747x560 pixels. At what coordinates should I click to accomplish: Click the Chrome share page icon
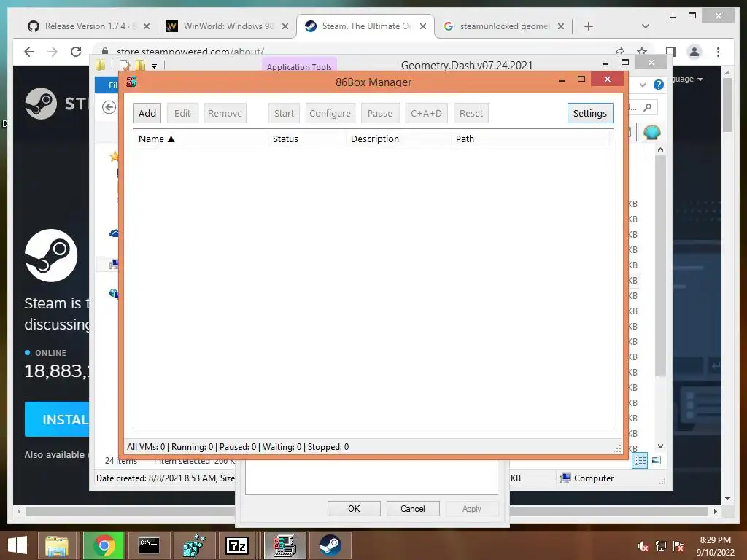tap(619, 51)
